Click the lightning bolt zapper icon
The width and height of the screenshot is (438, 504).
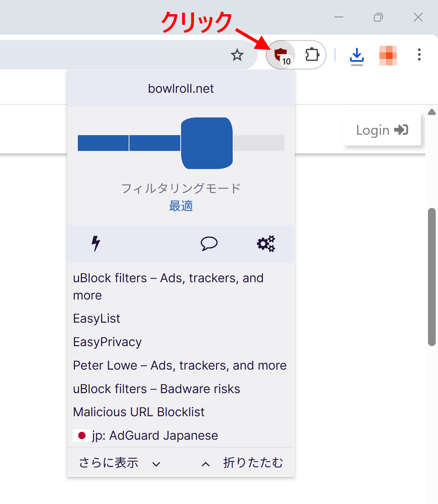[x=96, y=243]
